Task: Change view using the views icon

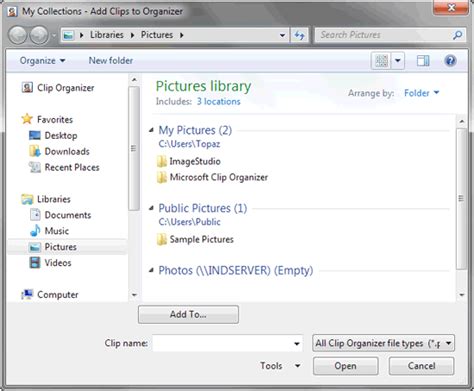Action: point(381,61)
